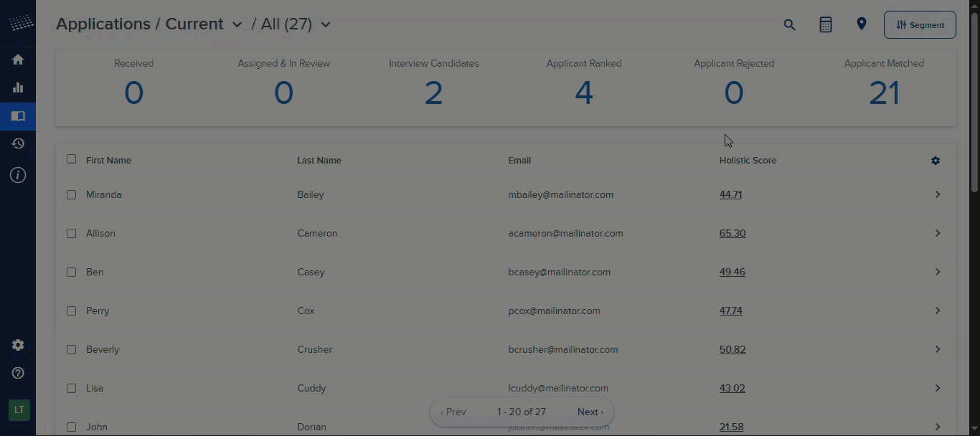Select Assigned & In Review count
The height and width of the screenshot is (436, 980).
click(x=283, y=93)
